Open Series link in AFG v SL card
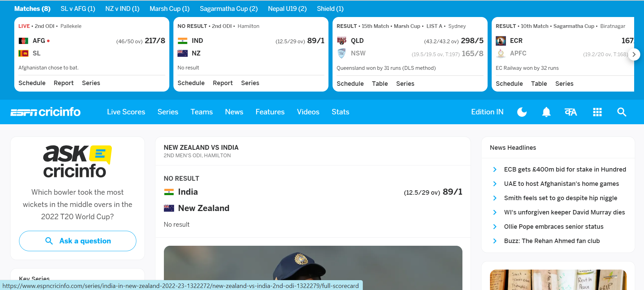644x290 pixels. pyautogui.click(x=91, y=83)
